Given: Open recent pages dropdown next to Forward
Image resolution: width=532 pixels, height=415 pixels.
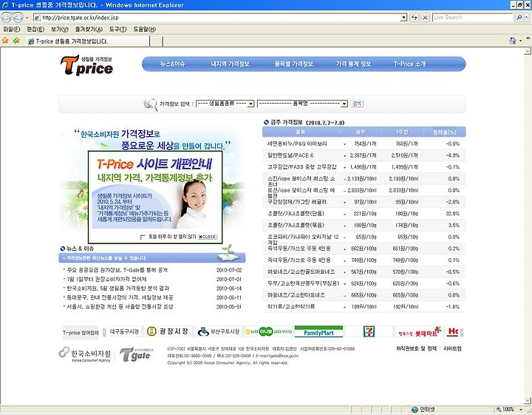Looking at the screenshot, I should (x=27, y=18).
